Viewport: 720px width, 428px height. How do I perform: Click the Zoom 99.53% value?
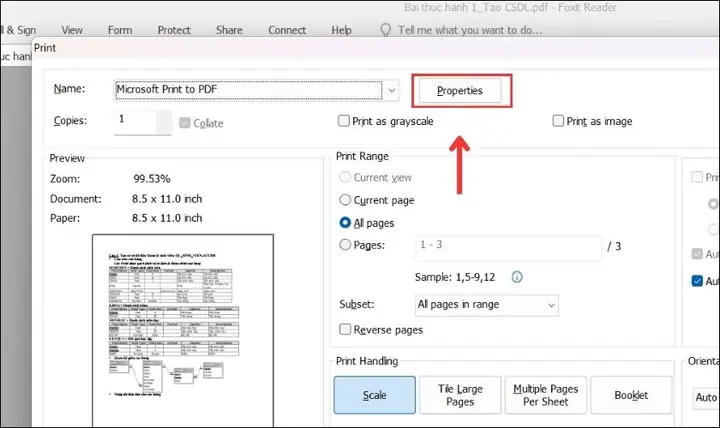click(152, 179)
